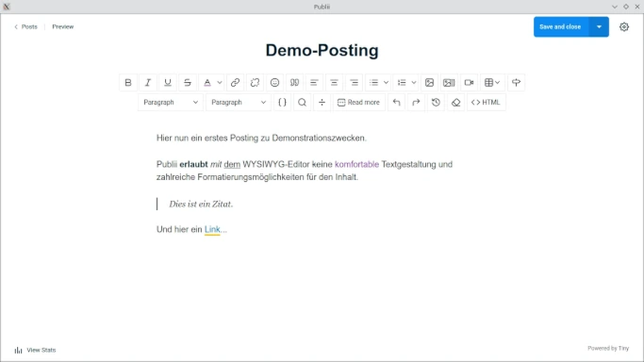Image resolution: width=644 pixels, height=362 pixels.
Task: Open the window menu icon in title bar
Action: tap(6, 6)
